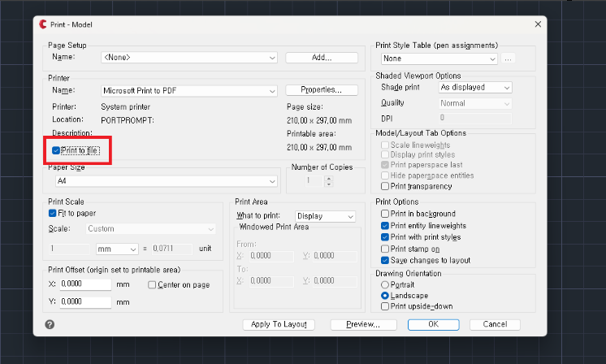Enable Print upside-down option
This screenshot has height=364, width=606.
385,306
